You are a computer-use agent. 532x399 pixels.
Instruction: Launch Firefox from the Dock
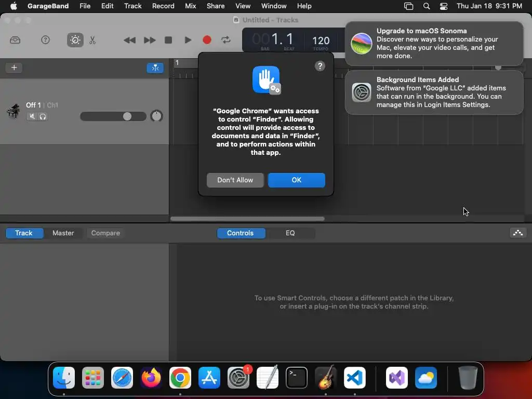pos(151,378)
